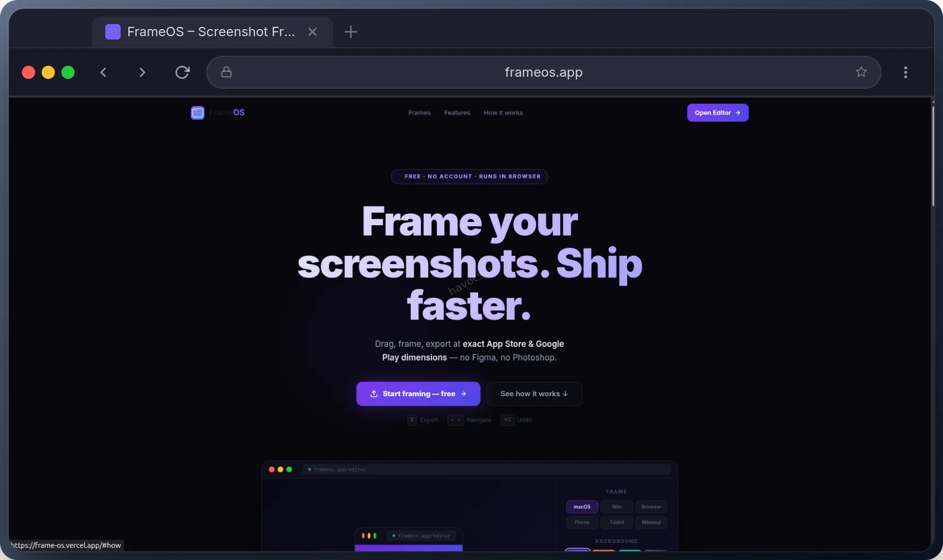Click the FrameOS logo icon
This screenshot has width=943, height=560.
coord(197,112)
